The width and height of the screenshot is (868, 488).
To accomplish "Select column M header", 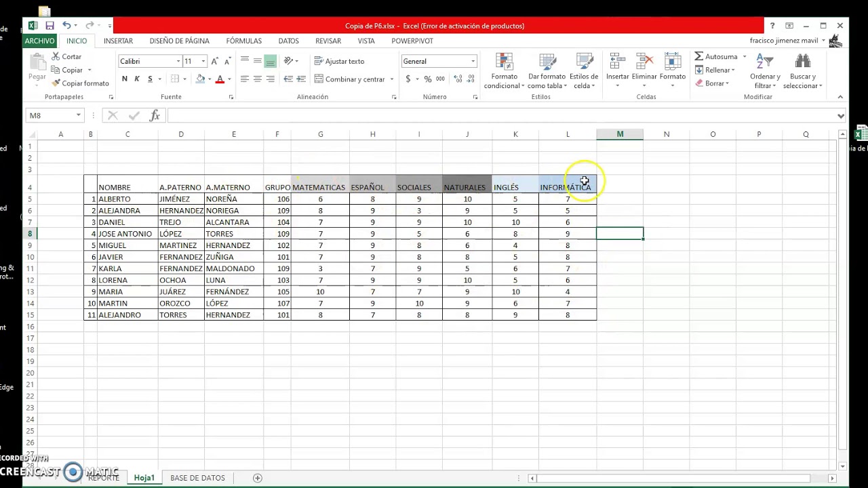I will (x=620, y=134).
